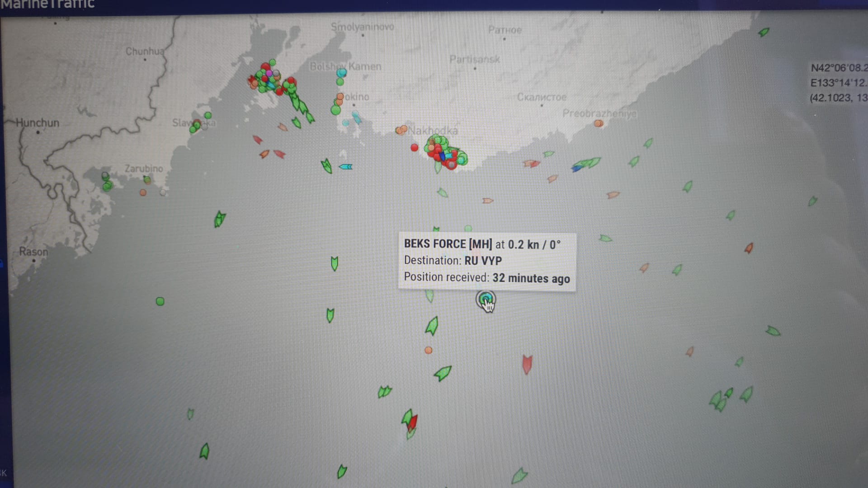868x488 pixels.
Task: Click the RU VYP destination text
Action: pos(483,261)
